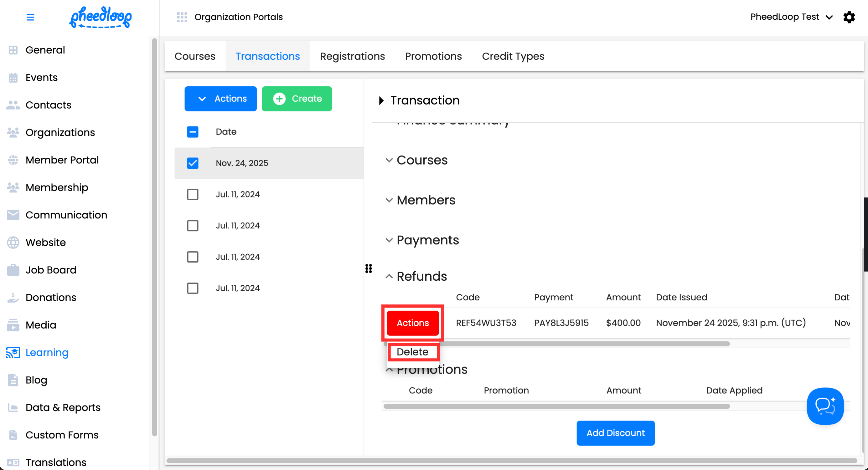Click the Add Discount button

point(615,433)
